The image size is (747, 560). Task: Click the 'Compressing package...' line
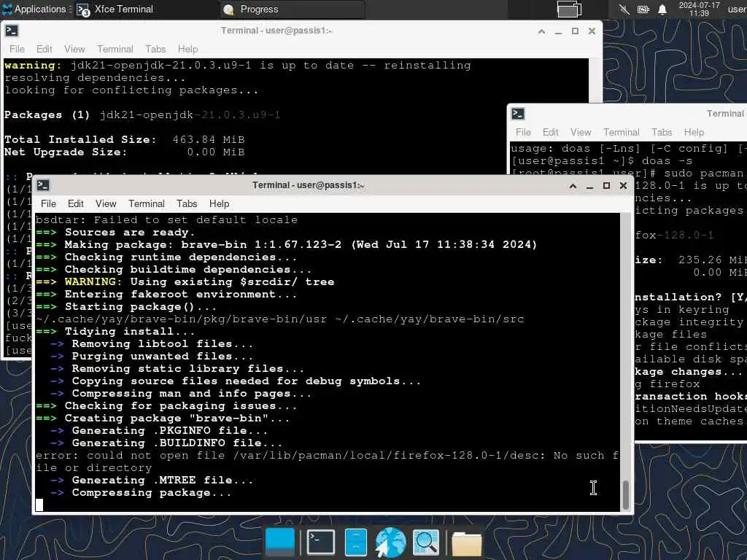pos(141,493)
